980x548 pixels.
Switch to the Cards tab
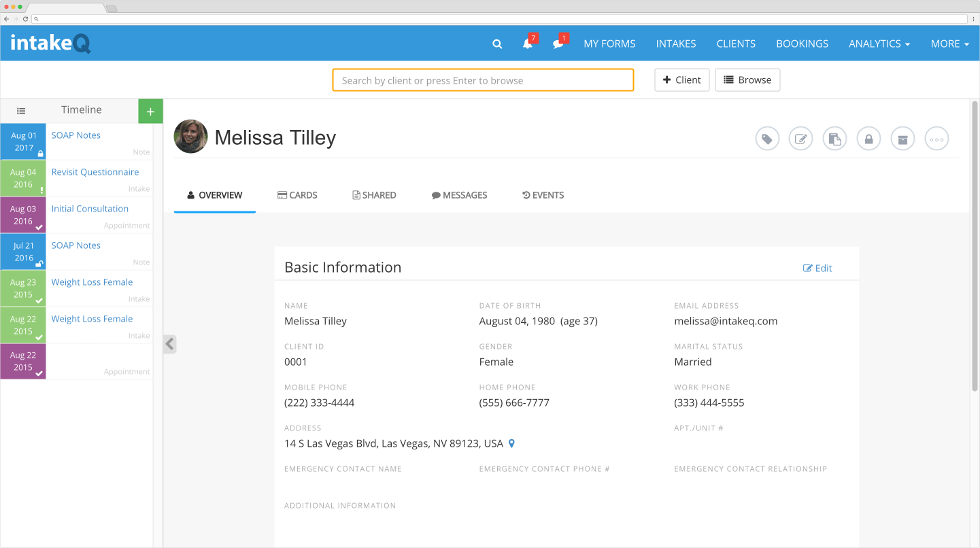click(x=297, y=195)
